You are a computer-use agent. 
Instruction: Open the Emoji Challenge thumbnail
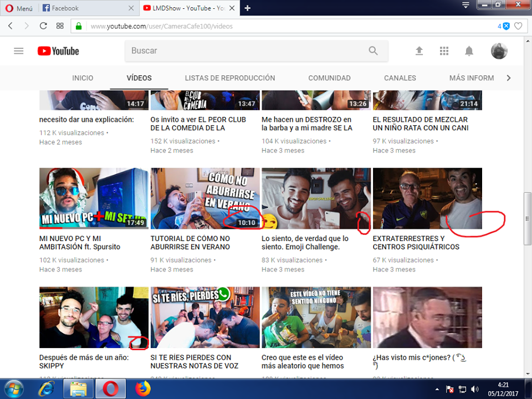tap(316, 198)
